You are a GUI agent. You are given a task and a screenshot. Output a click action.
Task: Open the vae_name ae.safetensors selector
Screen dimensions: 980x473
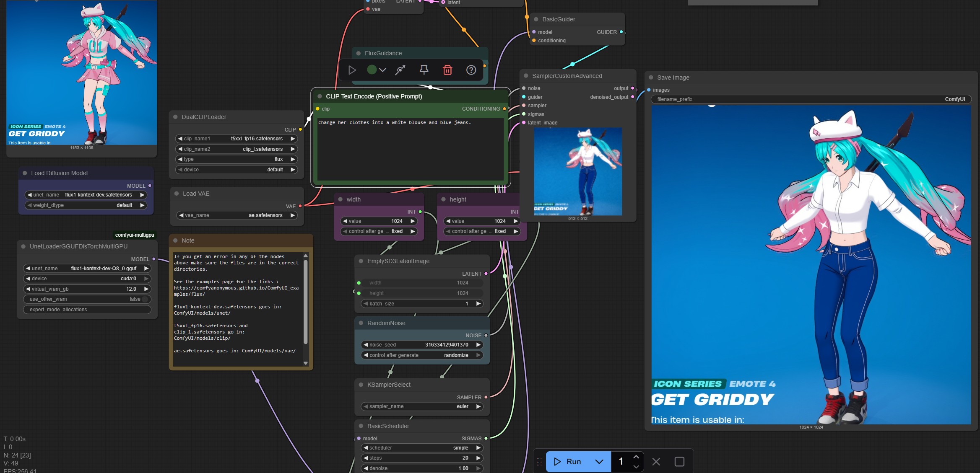pyautogui.click(x=237, y=215)
